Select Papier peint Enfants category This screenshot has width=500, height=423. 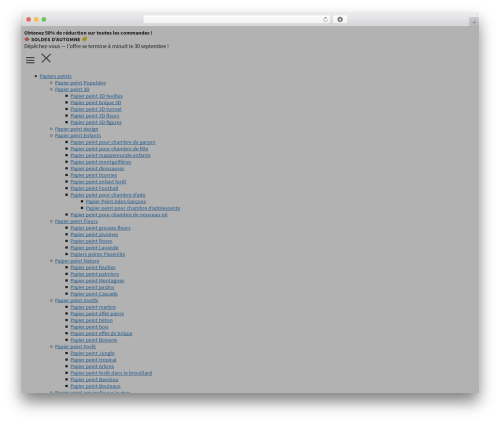(78, 135)
